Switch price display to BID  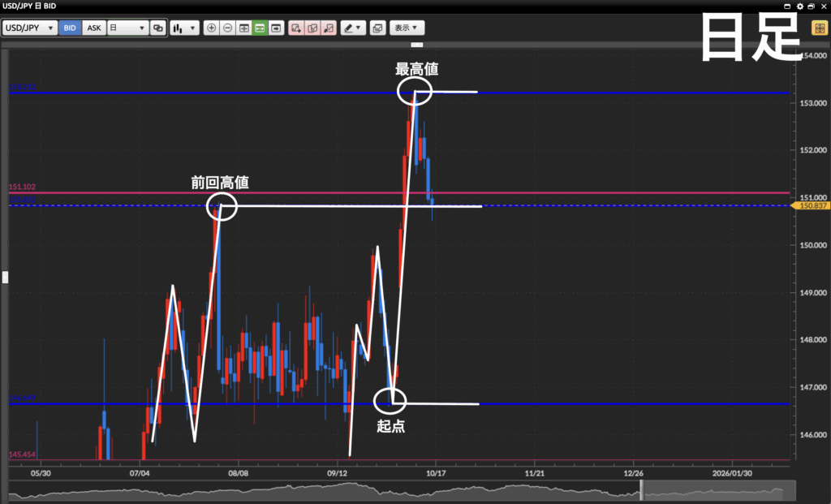(x=70, y=28)
